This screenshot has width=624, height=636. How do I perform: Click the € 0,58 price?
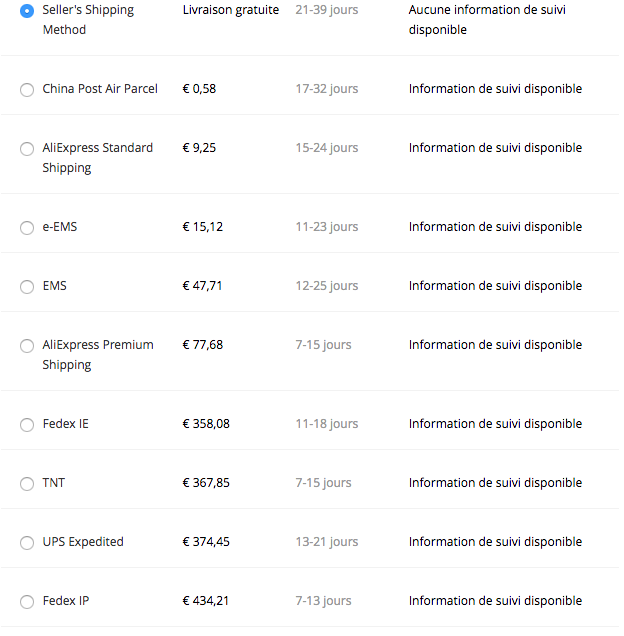click(x=199, y=89)
